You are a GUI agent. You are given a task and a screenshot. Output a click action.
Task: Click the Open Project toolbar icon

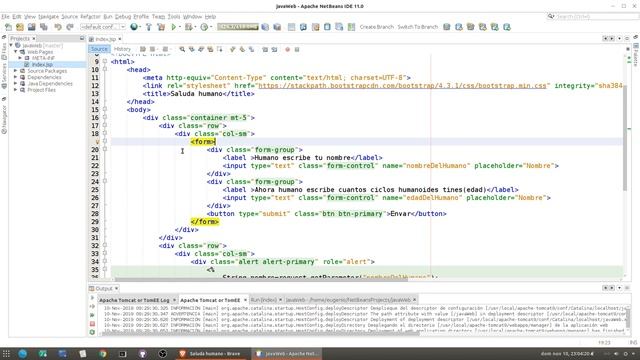[x=32, y=27]
